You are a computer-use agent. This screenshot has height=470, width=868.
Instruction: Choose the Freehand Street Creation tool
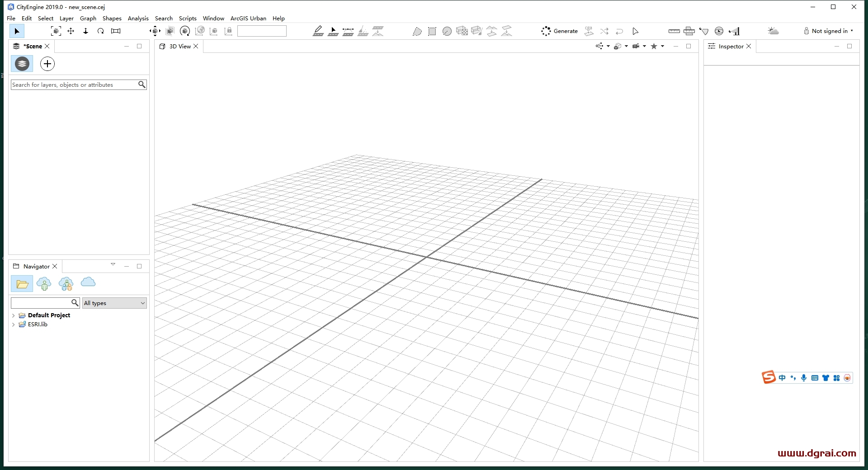pyautogui.click(x=348, y=31)
